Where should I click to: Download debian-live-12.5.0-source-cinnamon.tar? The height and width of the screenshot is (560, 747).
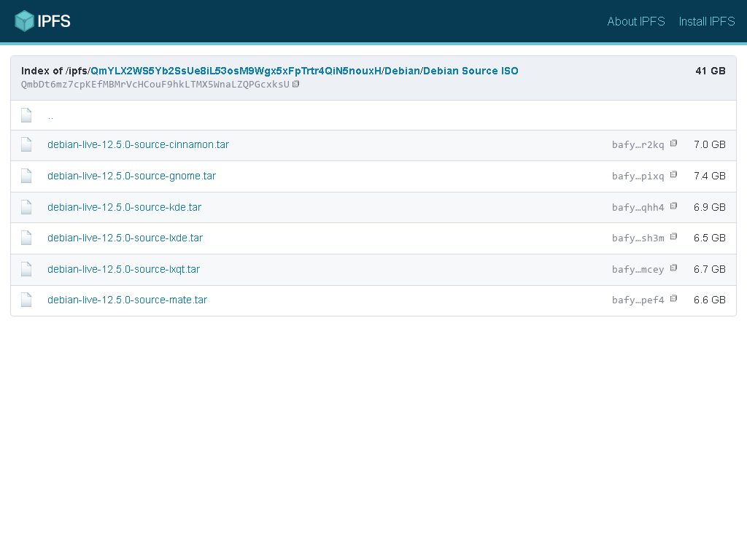pyautogui.click(x=138, y=145)
